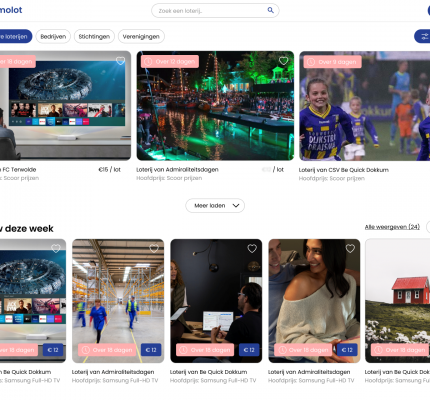
Task: Click clock icon on the couple card badge
Action: pos(282,350)
